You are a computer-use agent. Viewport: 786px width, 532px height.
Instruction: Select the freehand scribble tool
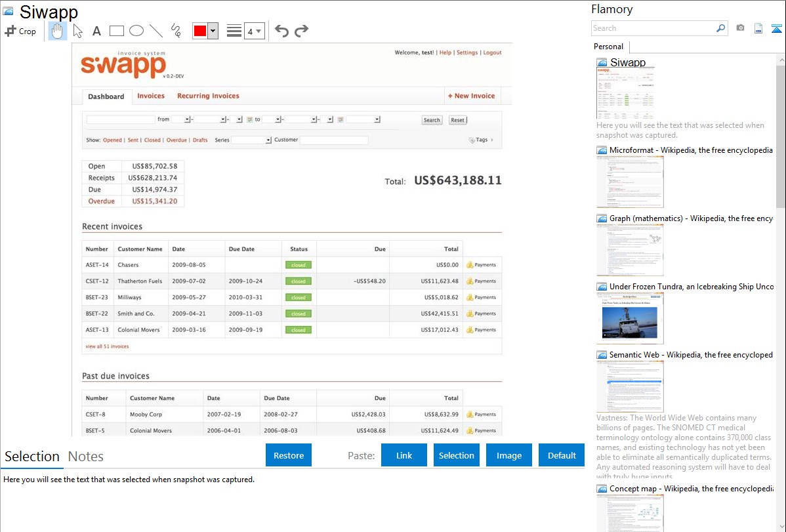pos(176,31)
